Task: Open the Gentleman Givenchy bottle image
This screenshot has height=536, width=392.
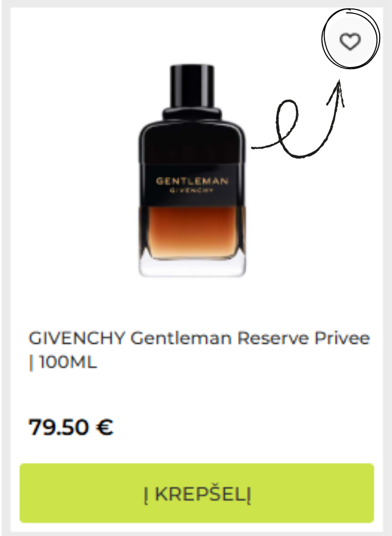Action: point(192,170)
